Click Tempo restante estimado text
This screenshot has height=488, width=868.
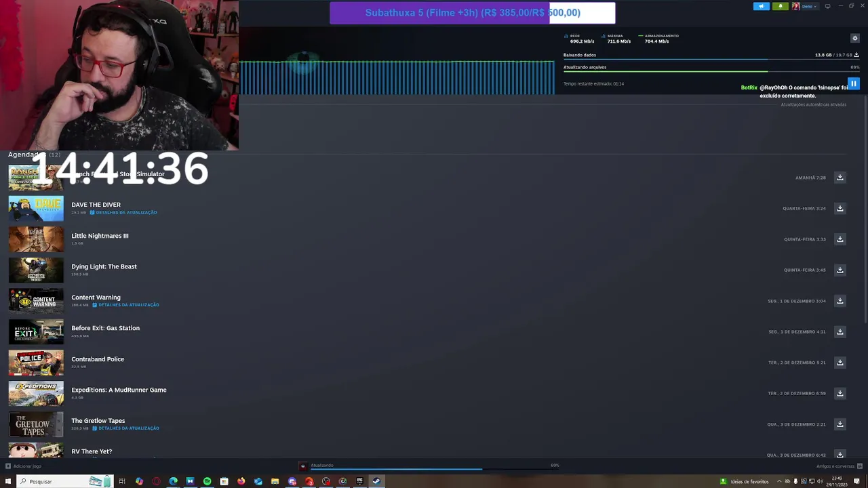(x=593, y=84)
